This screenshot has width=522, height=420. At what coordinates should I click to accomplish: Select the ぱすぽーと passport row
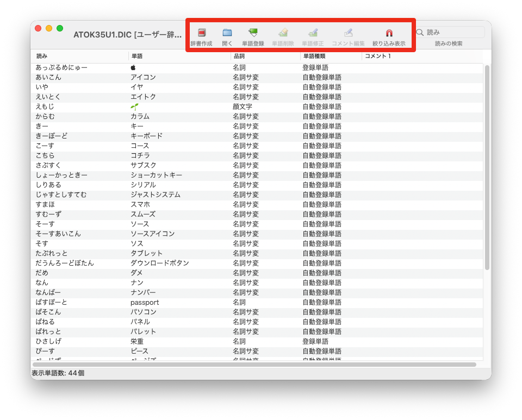tap(163, 303)
